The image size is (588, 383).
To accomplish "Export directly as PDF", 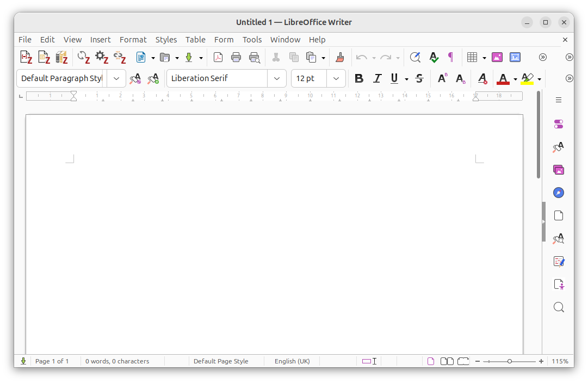I will [x=218, y=57].
